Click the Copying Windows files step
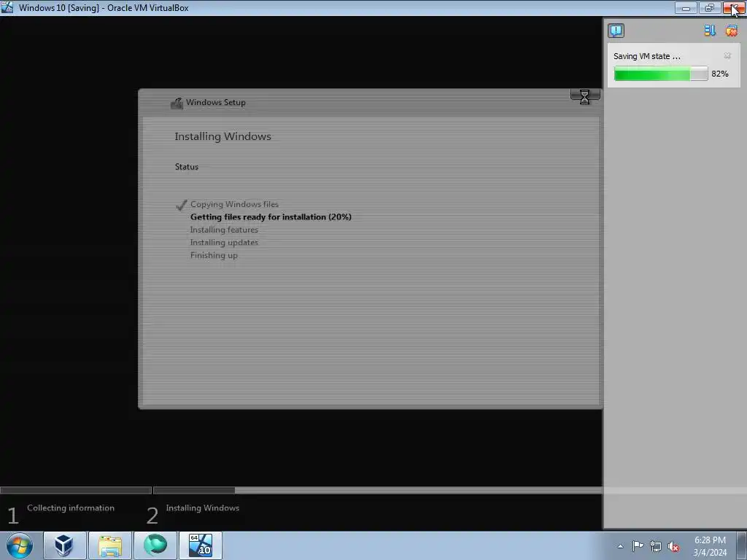Image resolution: width=747 pixels, height=560 pixels. [x=234, y=204]
